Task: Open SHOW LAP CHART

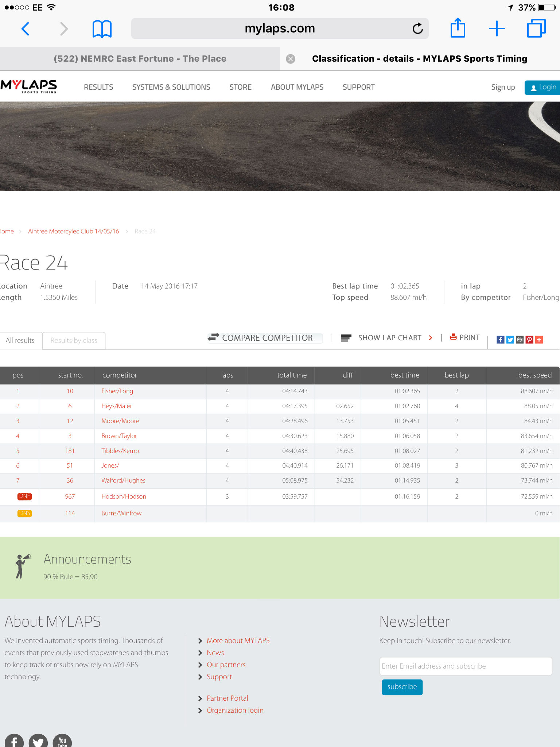Action: [390, 338]
